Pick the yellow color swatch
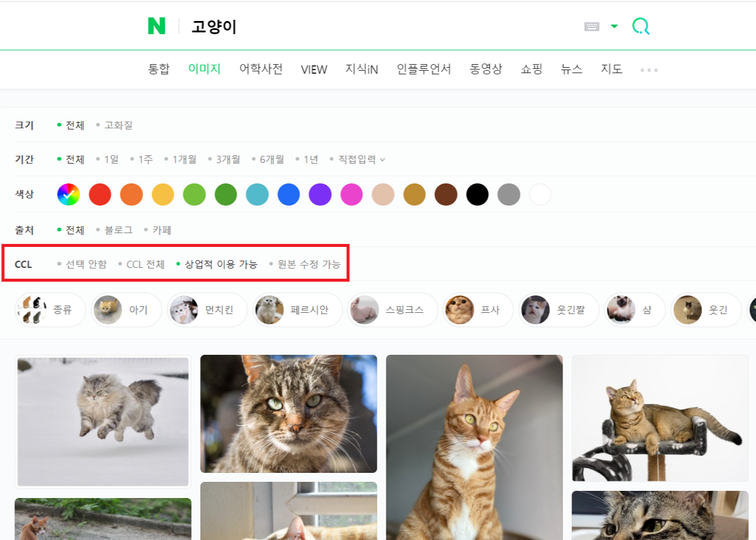 point(163,195)
